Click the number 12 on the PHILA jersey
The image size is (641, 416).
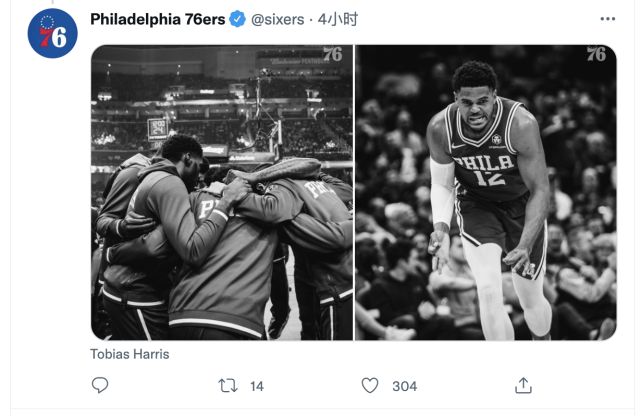492,178
